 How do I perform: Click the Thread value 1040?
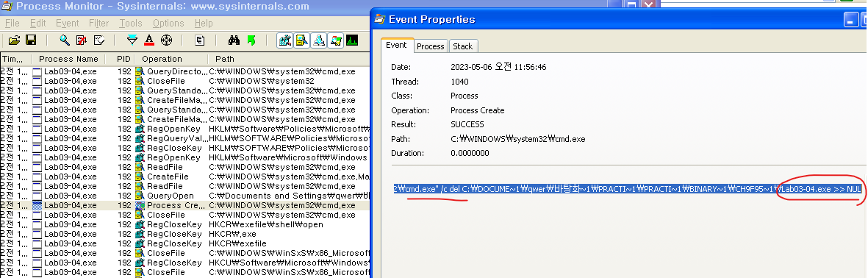[459, 82]
